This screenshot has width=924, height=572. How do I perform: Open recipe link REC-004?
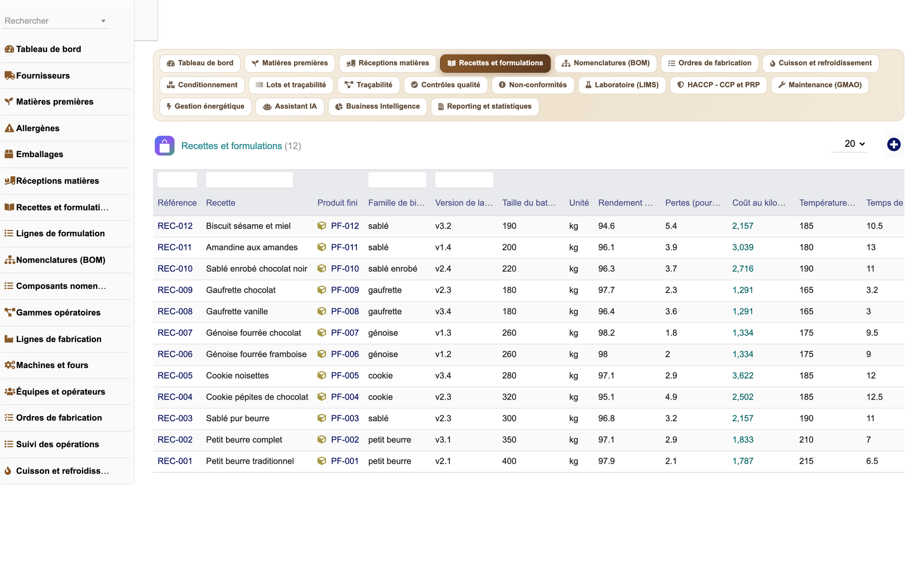(x=175, y=397)
